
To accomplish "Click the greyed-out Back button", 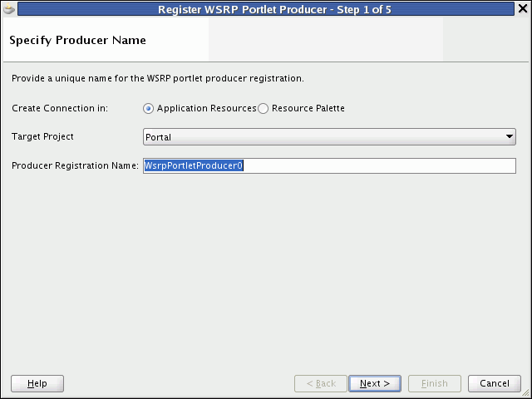I will coord(321,383).
